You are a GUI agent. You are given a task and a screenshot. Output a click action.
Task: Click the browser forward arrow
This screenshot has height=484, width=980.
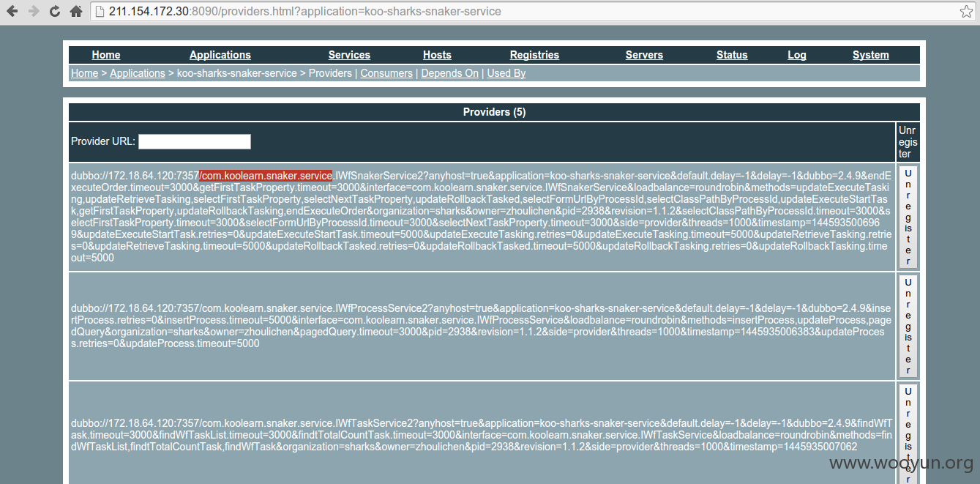34,12
